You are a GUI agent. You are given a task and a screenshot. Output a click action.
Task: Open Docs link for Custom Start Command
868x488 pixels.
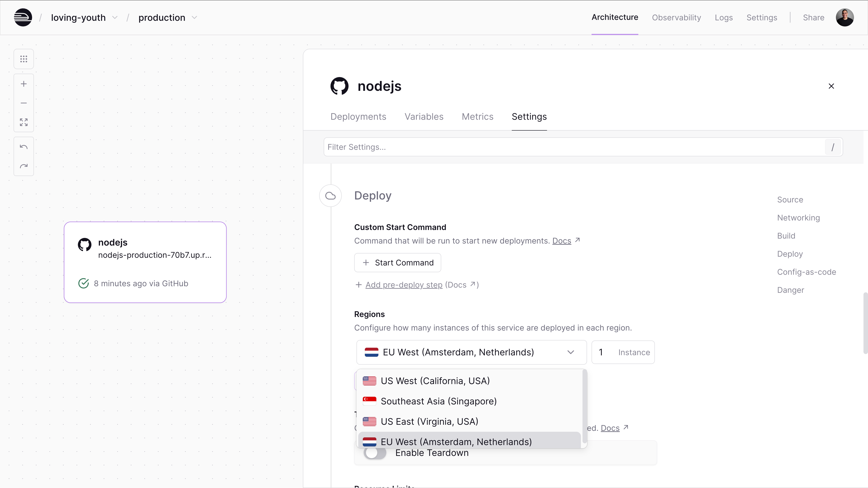tap(562, 241)
